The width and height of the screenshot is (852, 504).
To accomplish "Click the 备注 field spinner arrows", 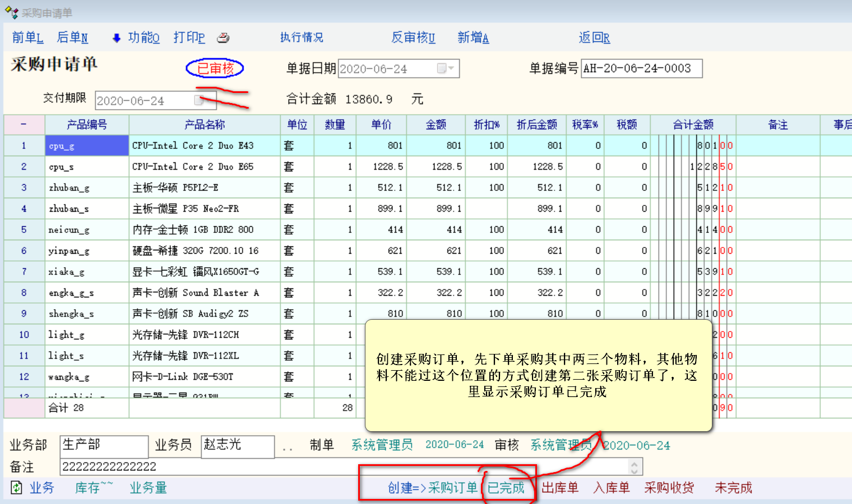I will pos(634,466).
